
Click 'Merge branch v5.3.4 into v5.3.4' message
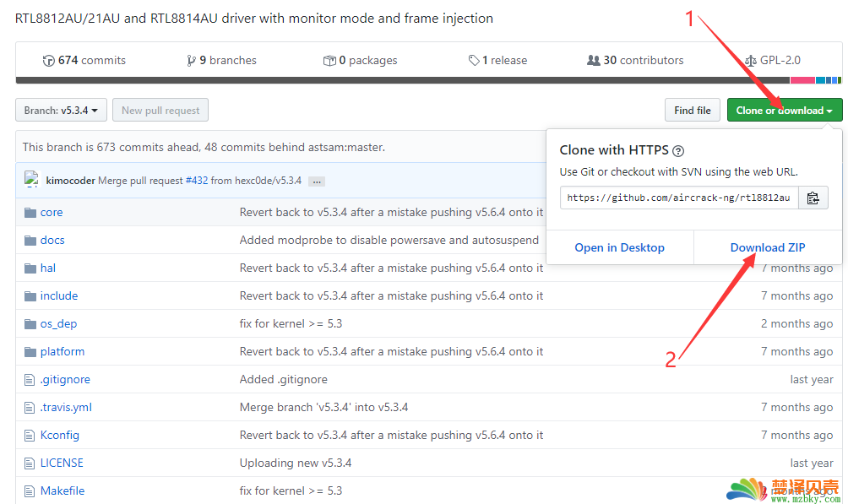click(x=324, y=407)
